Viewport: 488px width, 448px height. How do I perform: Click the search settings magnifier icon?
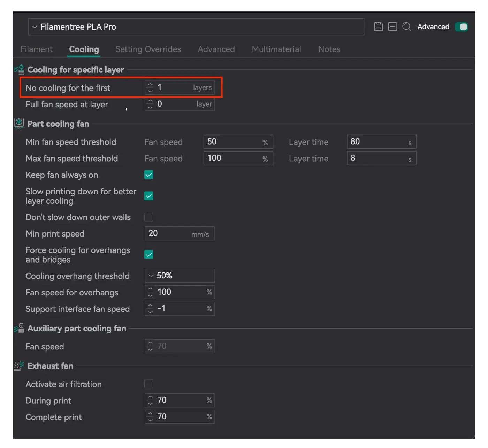406,27
